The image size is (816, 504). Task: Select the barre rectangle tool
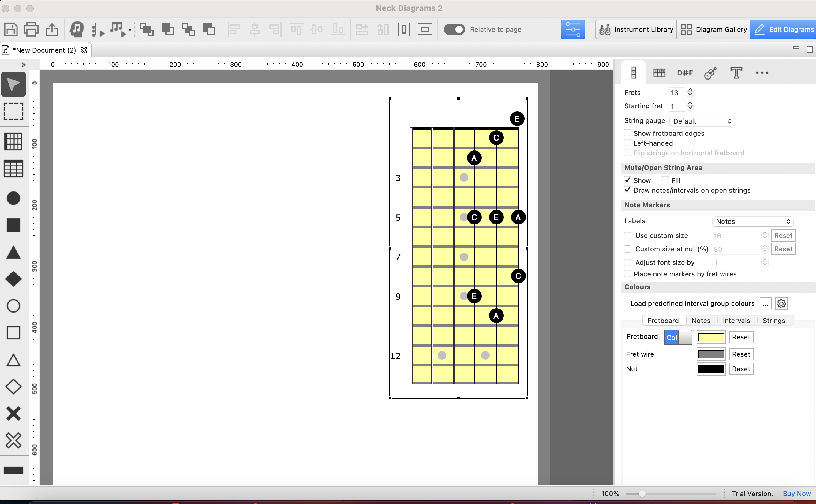(13, 470)
